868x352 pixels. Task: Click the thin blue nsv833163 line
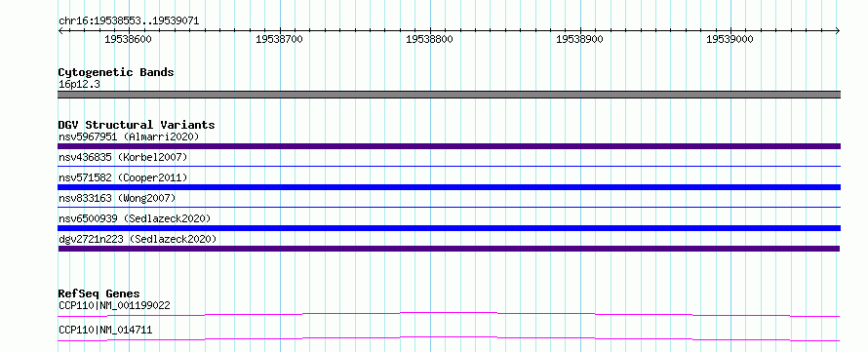(449, 207)
